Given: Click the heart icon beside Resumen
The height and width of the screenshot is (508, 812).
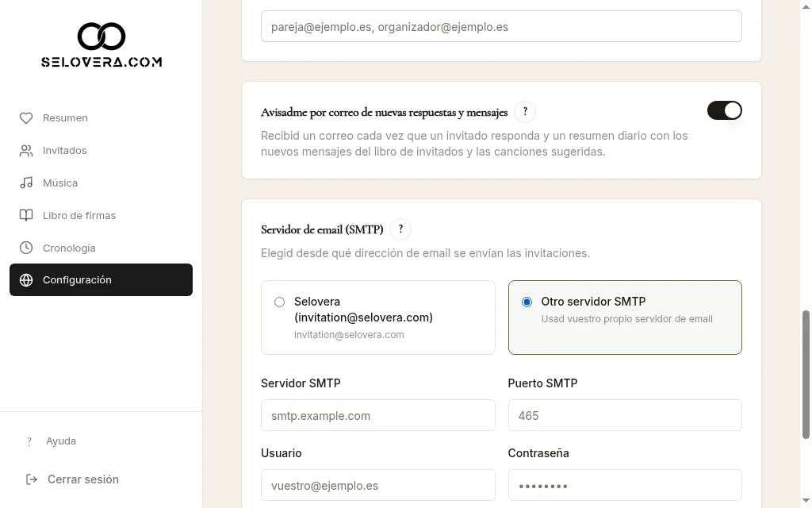Looking at the screenshot, I should click(x=26, y=118).
